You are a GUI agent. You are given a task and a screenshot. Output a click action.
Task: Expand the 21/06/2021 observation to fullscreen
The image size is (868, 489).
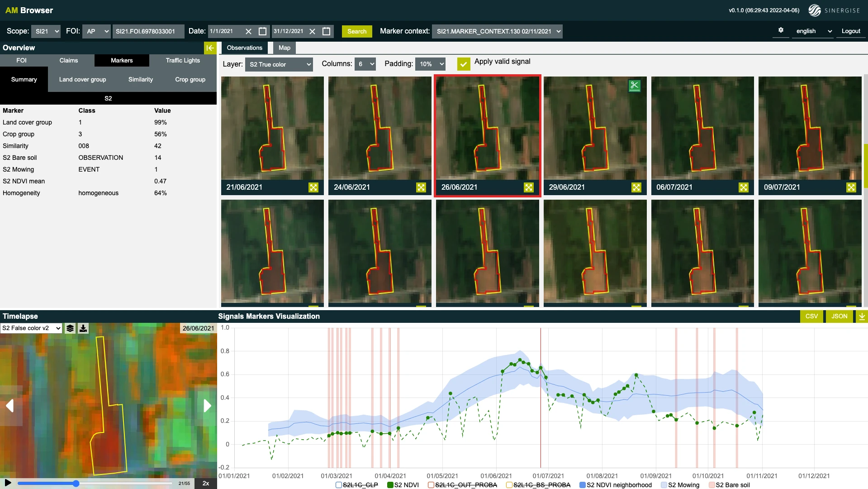point(313,187)
